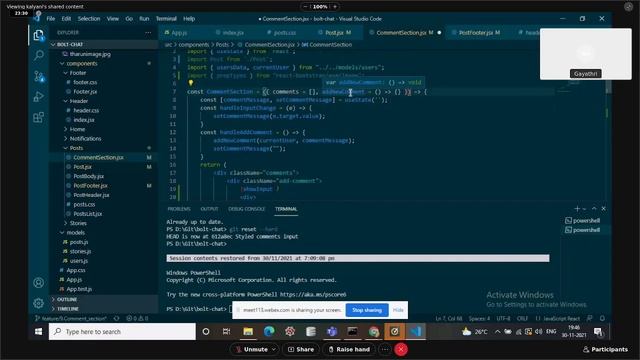Open Microsoft Teams from taskbar
Viewport: 640px width, 360px height.
(x=332, y=331)
